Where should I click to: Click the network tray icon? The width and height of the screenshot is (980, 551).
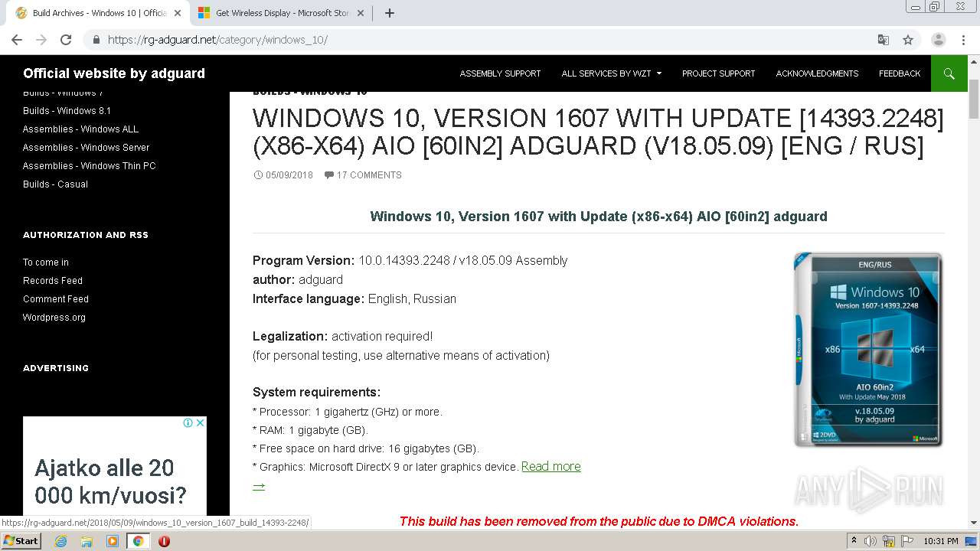point(889,541)
